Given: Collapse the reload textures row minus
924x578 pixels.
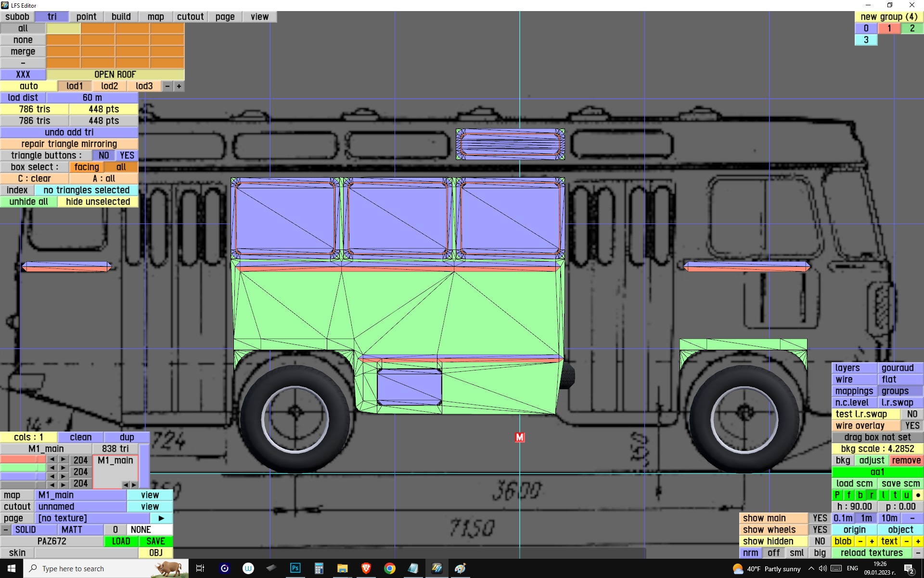Looking at the screenshot, I should [918, 553].
